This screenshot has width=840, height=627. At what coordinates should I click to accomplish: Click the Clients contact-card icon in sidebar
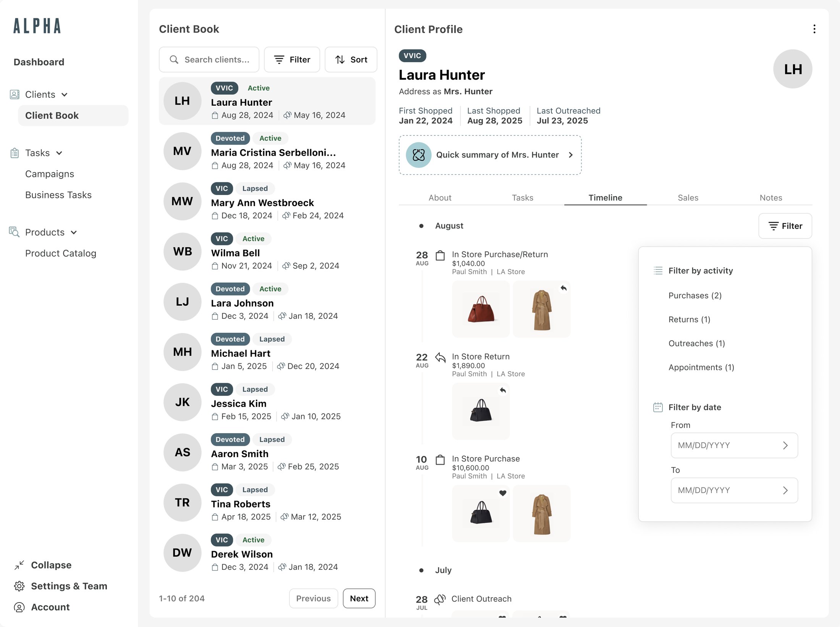[15, 95]
